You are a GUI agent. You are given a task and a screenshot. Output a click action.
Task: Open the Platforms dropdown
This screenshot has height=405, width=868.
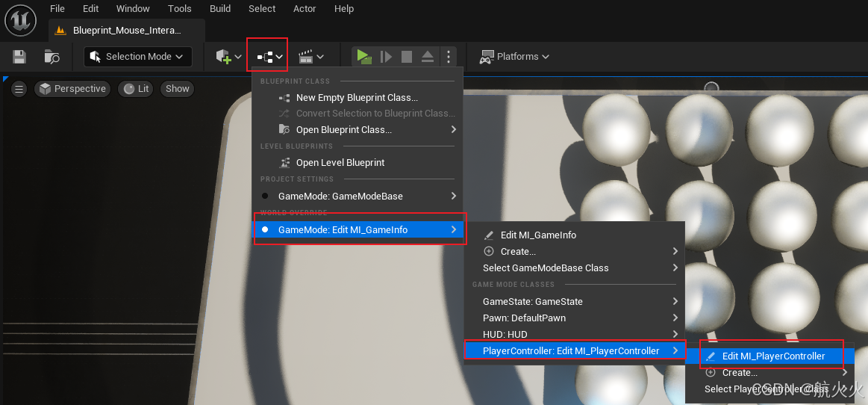(514, 57)
